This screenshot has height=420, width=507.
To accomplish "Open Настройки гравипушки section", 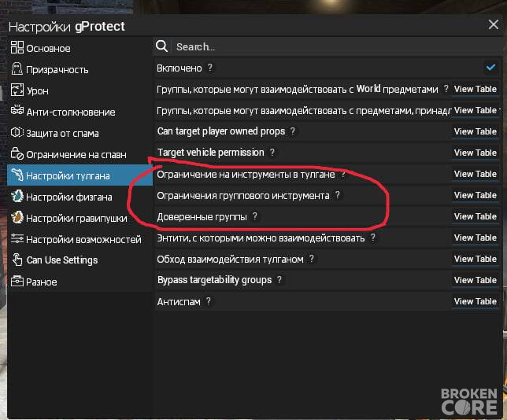I will pos(80,218).
